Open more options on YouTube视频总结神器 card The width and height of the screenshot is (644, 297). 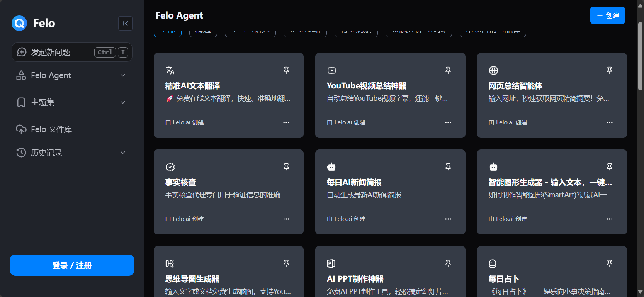[x=448, y=122]
